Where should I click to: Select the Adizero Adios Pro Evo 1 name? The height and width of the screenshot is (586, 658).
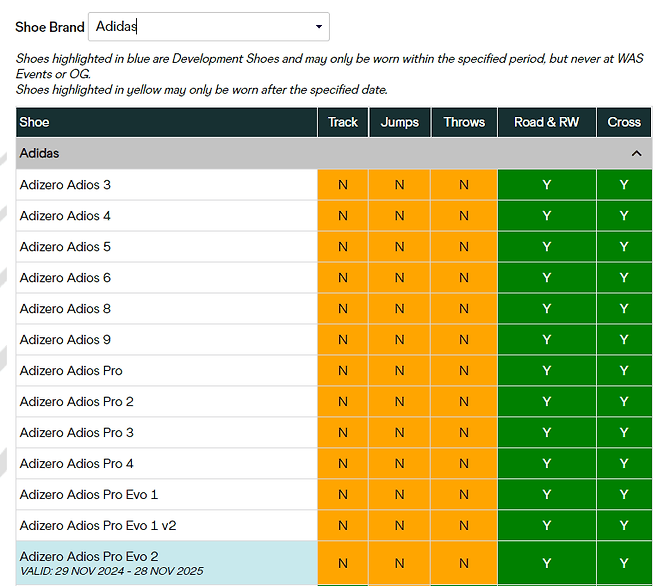pos(89,494)
